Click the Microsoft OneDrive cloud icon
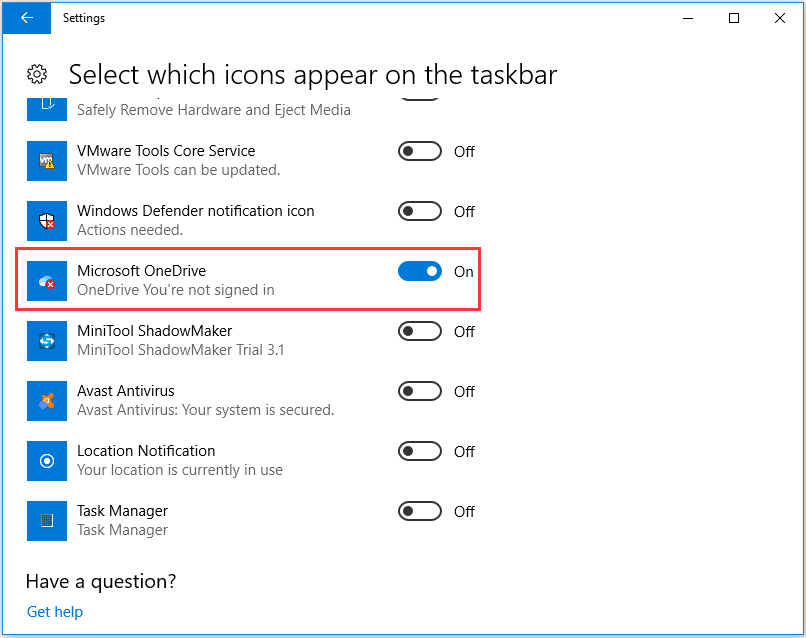Viewport: 806px width, 638px height. coord(47,281)
